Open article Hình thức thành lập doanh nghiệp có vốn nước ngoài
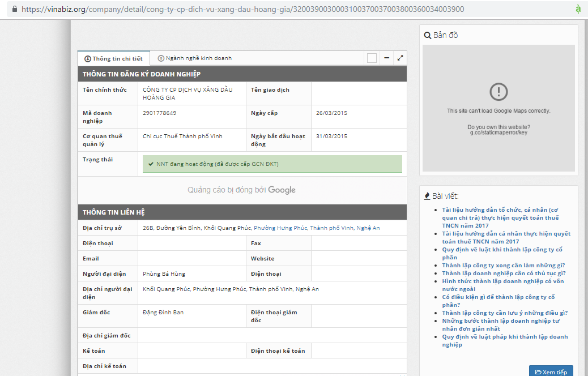 click(503, 285)
